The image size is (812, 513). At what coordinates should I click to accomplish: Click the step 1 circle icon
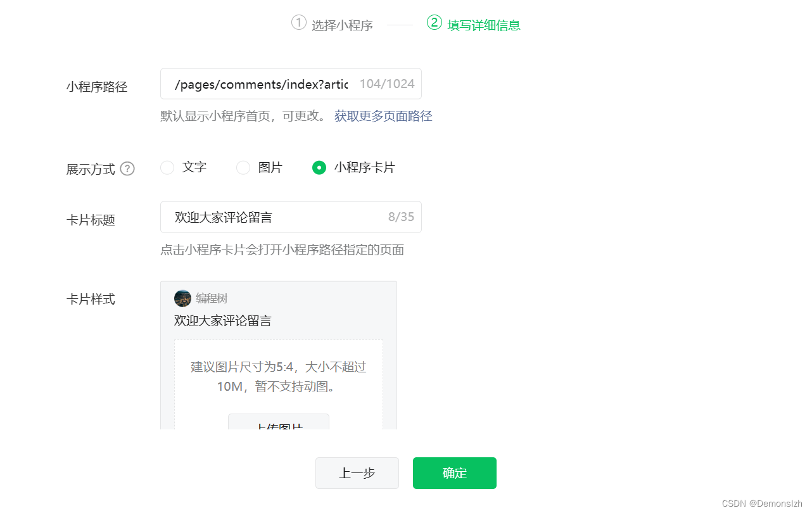[298, 23]
